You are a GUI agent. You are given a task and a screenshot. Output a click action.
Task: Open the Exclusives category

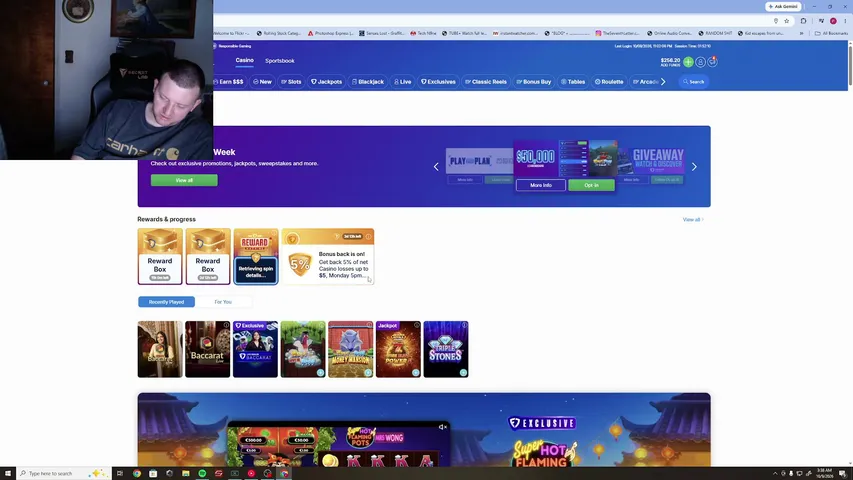coord(438,82)
